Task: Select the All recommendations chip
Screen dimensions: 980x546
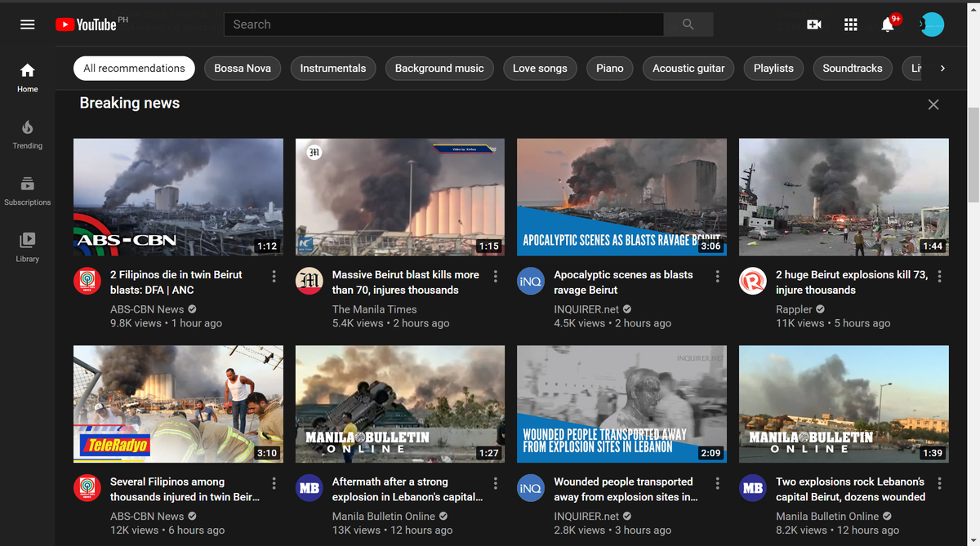Action: point(134,69)
